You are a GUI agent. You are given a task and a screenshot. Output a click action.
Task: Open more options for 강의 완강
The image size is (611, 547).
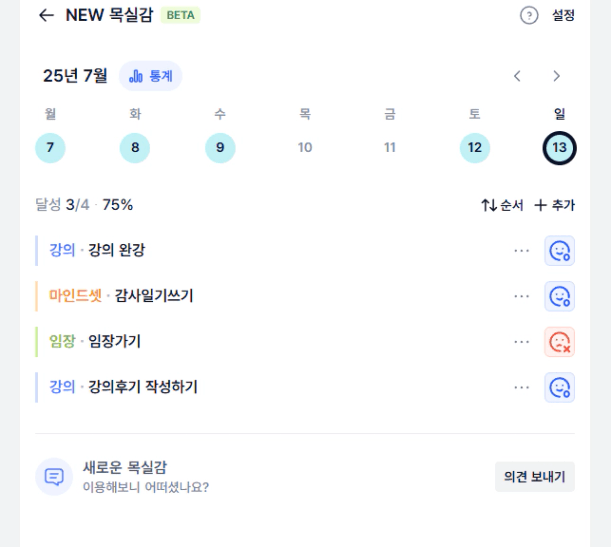coord(521,251)
